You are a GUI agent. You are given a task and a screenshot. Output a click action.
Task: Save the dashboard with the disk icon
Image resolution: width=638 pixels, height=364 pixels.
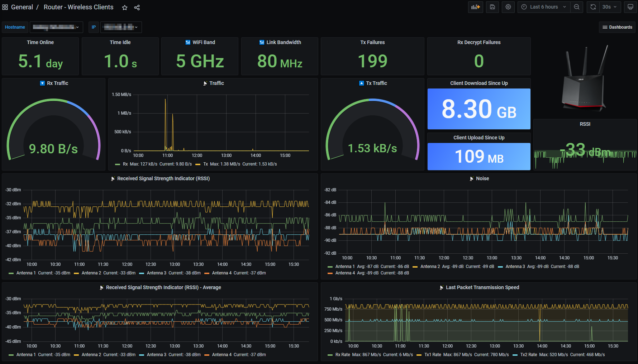pos(492,7)
